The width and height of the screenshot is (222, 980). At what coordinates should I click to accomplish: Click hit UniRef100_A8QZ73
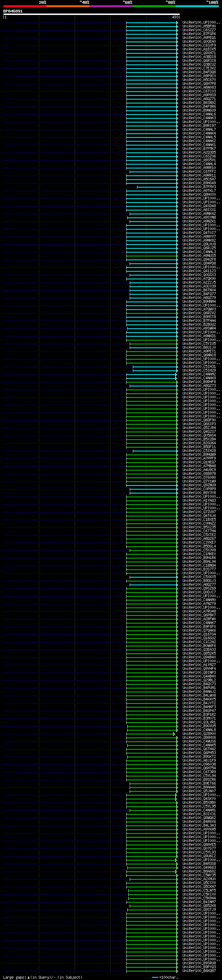click(199, 386)
